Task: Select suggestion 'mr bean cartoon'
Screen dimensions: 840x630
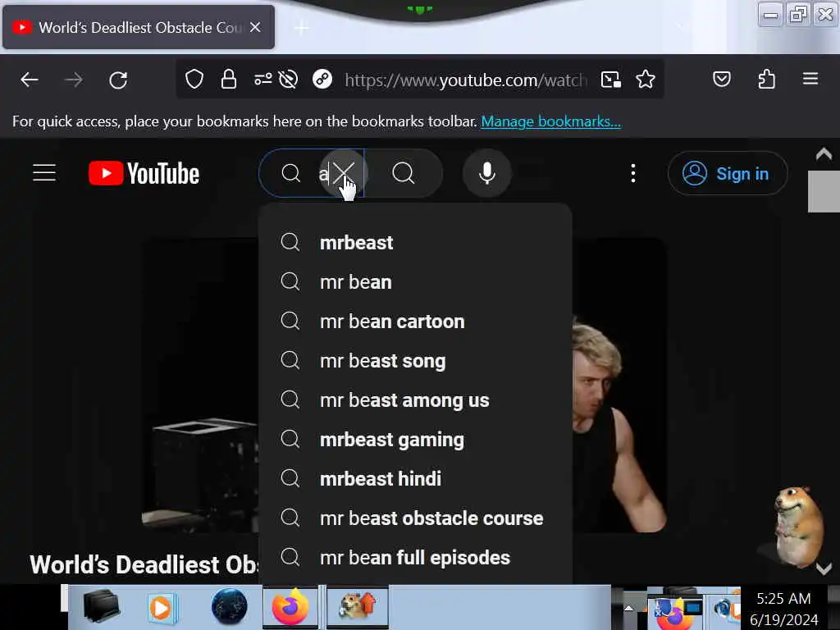Action: pos(414,322)
